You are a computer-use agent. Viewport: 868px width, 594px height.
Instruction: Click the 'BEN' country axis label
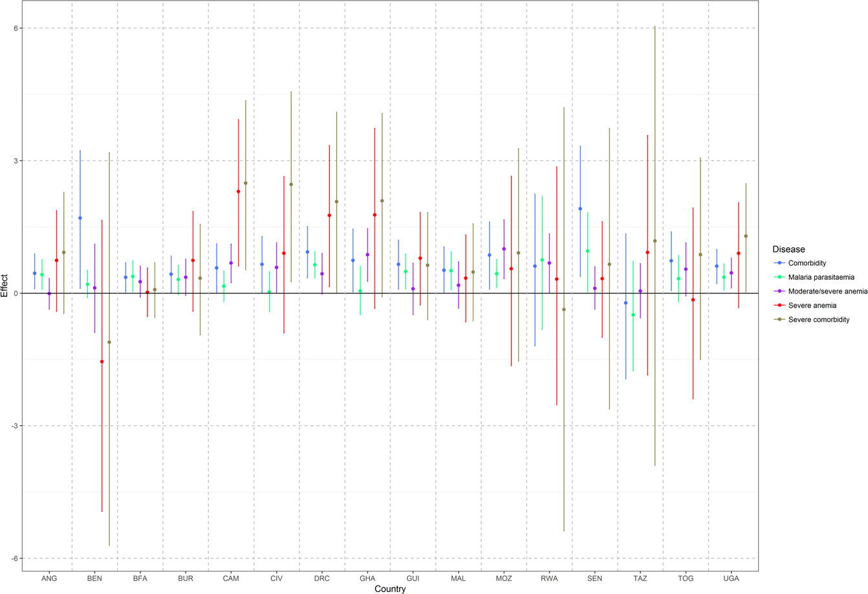pos(94,578)
